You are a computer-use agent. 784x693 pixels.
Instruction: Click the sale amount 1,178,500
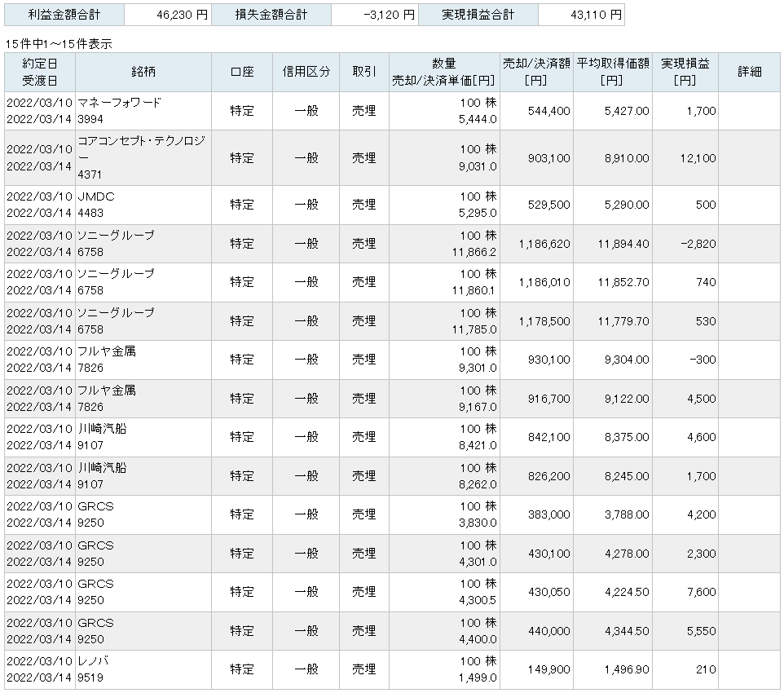(x=544, y=321)
